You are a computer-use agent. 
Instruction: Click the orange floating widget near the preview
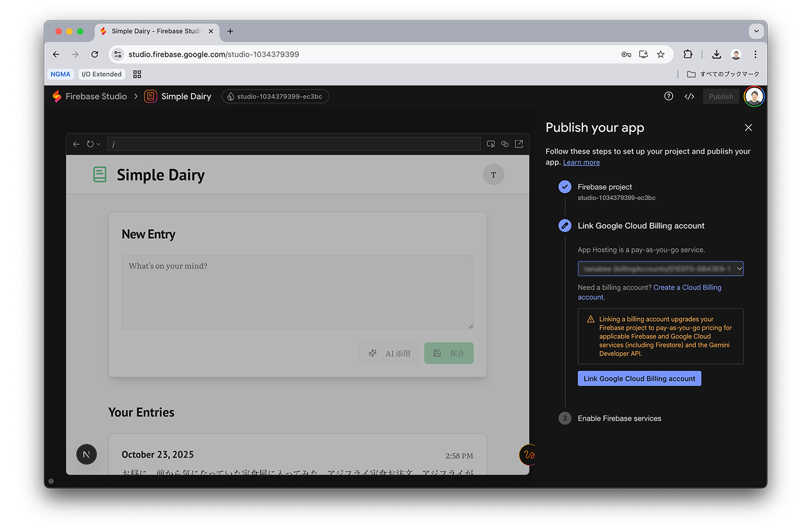(528, 455)
